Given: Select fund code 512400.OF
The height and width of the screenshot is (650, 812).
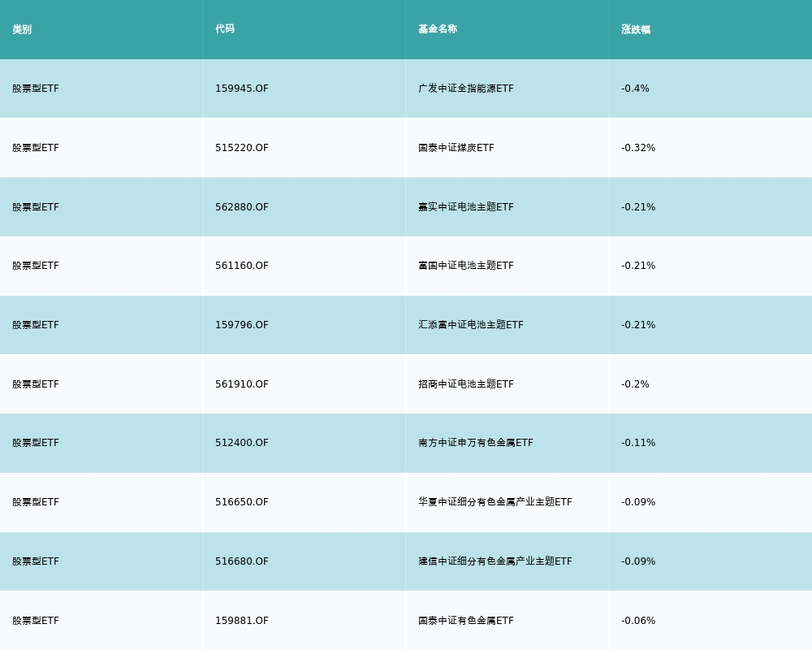Looking at the screenshot, I should click(242, 443).
